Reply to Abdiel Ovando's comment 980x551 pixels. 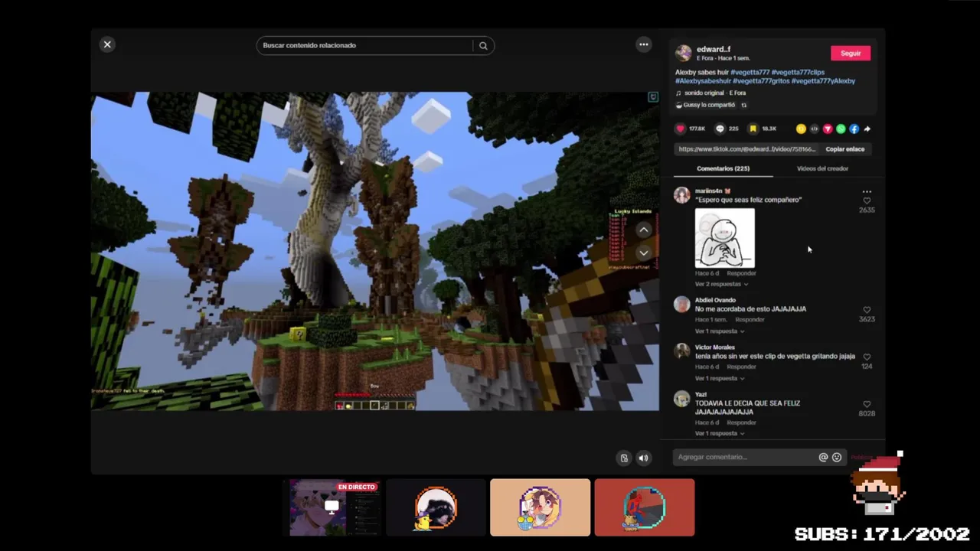(x=750, y=320)
